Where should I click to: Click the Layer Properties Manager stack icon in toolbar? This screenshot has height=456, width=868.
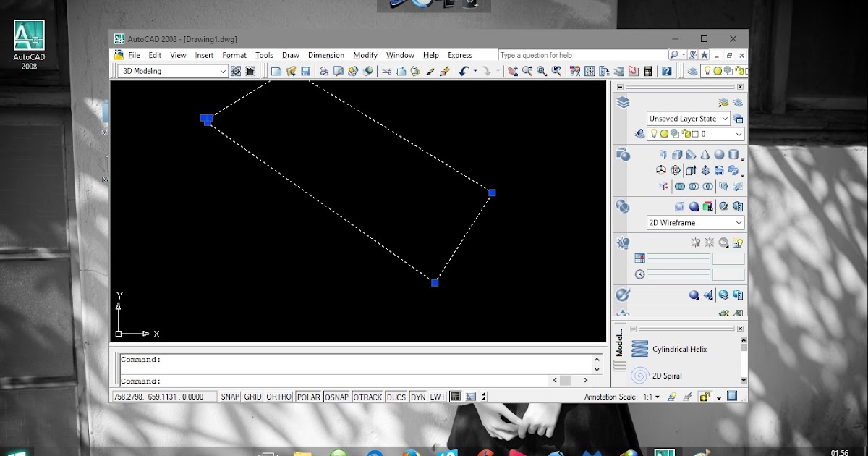[x=694, y=71]
